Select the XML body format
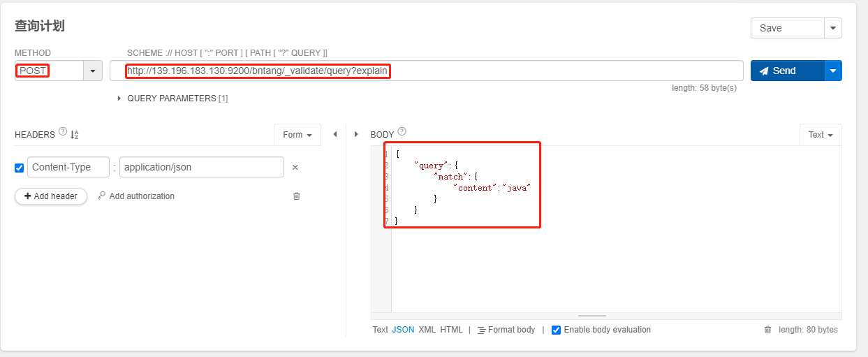The height and width of the screenshot is (357, 868). [x=427, y=330]
